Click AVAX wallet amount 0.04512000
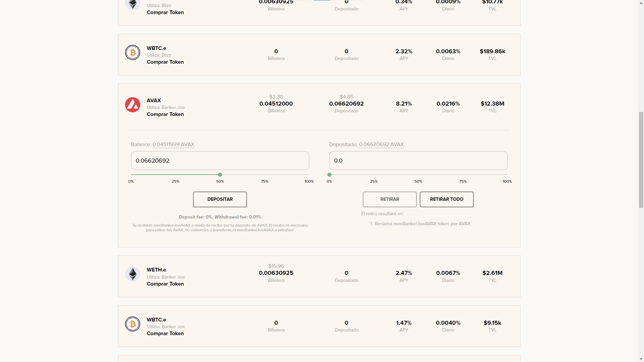 tap(276, 104)
